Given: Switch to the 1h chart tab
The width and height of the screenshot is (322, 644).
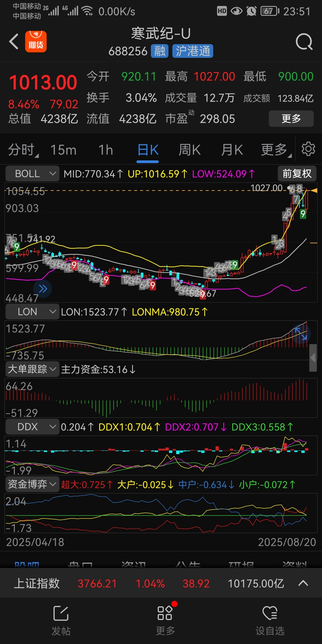Looking at the screenshot, I should (106, 150).
